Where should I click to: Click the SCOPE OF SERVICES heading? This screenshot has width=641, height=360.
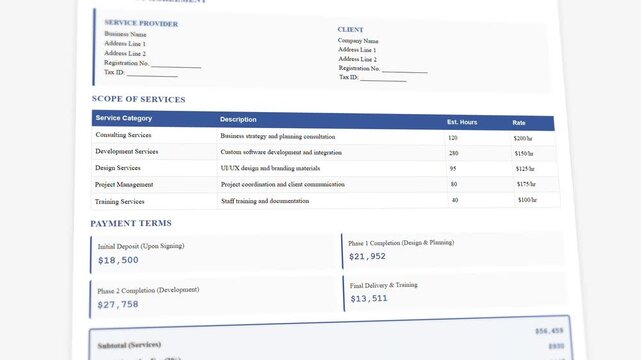(x=139, y=99)
